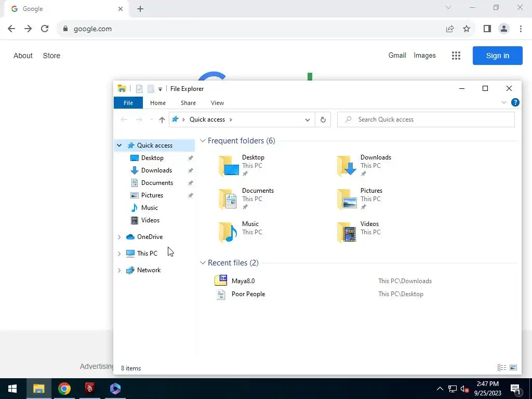Select Videos in navigation pane
This screenshot has height=399, width=532.
coord(150,220)
